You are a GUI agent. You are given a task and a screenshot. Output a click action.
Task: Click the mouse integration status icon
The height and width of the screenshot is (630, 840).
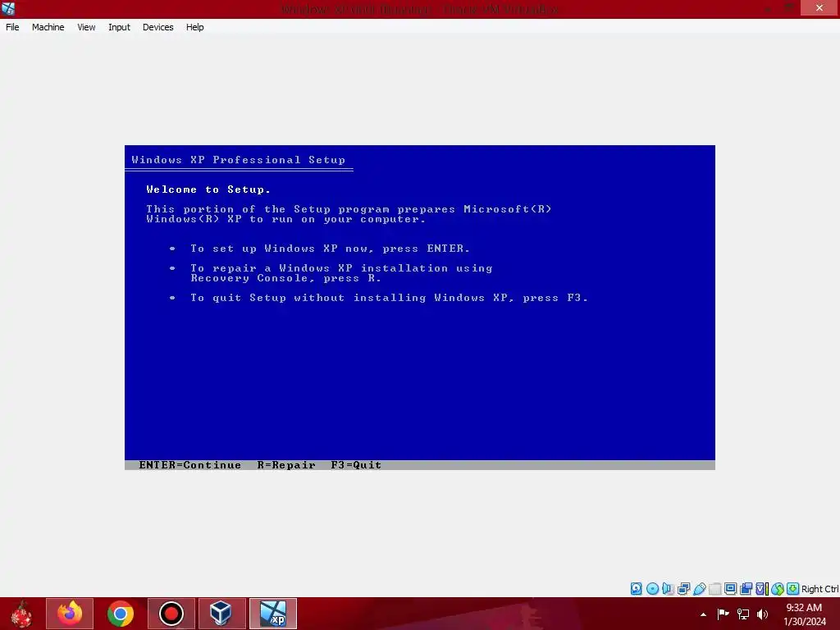click(778, 589)
